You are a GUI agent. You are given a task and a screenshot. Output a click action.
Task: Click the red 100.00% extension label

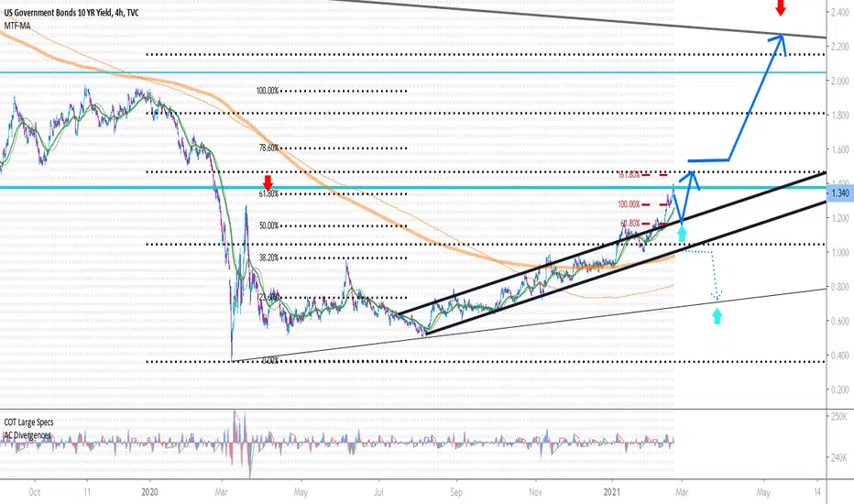[630, 204]
